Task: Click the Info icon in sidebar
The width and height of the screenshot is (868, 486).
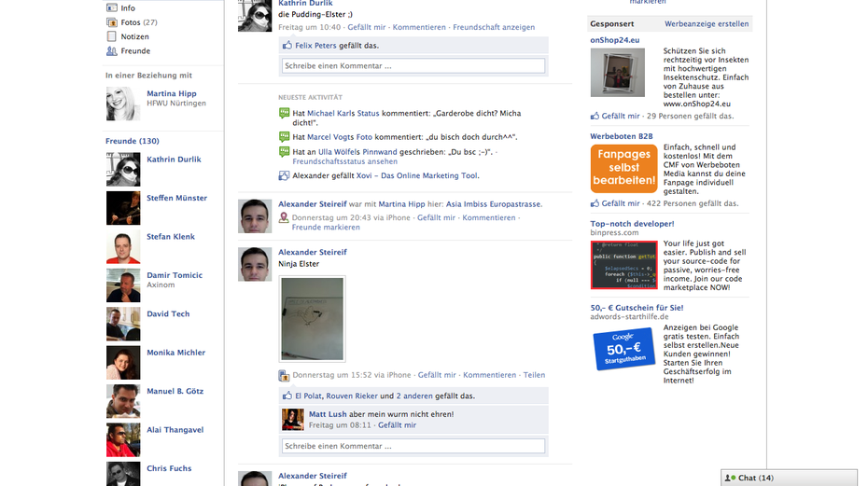Action: [112, 7]
